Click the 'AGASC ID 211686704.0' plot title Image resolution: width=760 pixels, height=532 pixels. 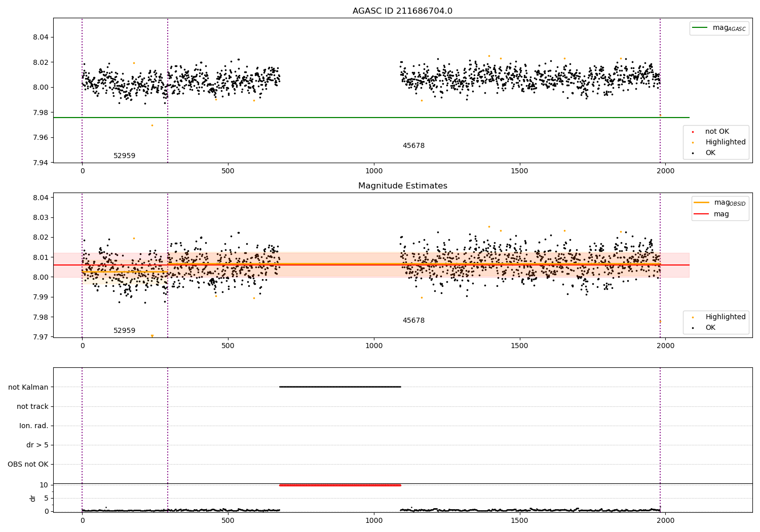(x=402, y=11)
